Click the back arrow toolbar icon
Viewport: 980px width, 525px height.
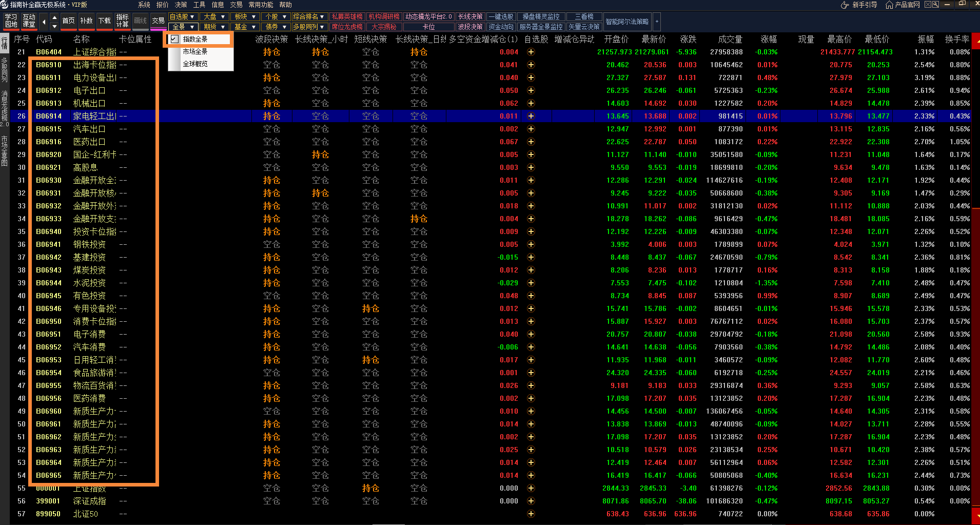(x=44, y=22)
